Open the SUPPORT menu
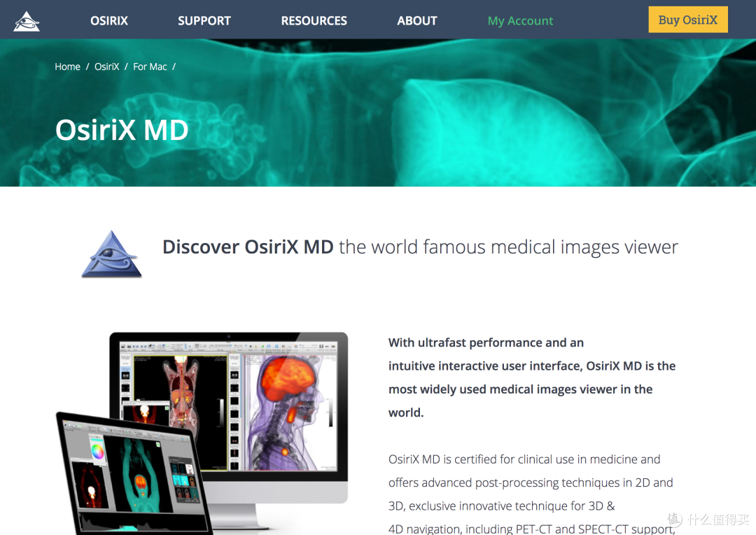The height and width of the screenshot is (535, 756). click(204, 21)
